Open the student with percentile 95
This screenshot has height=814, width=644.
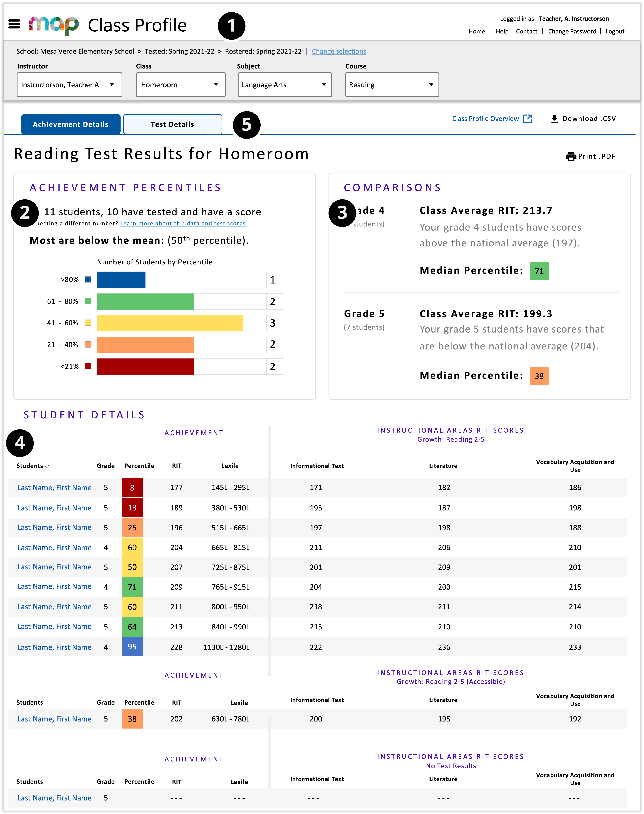[x=54, y=647]
